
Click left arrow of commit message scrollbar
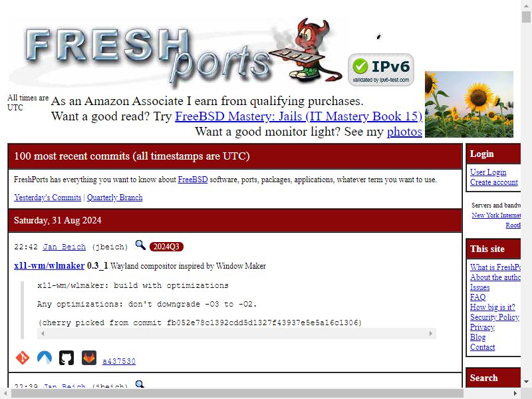click(43, 334)
